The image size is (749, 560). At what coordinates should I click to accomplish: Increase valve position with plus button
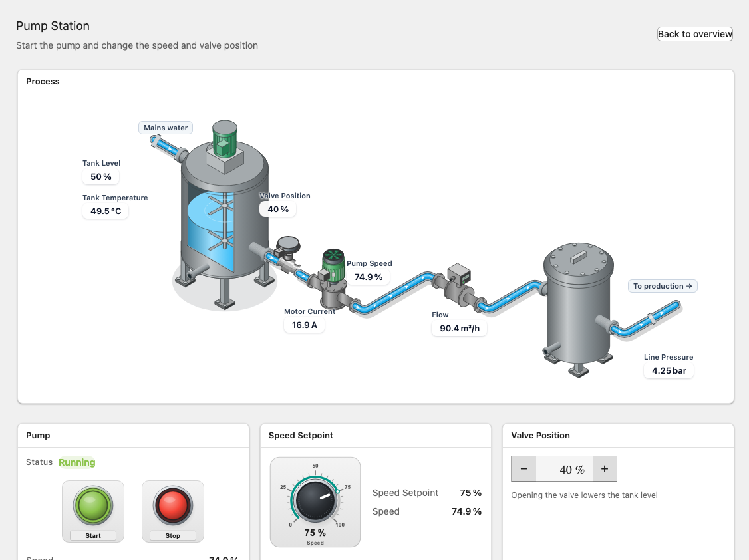pyautogui.click(x=605, y=469)
